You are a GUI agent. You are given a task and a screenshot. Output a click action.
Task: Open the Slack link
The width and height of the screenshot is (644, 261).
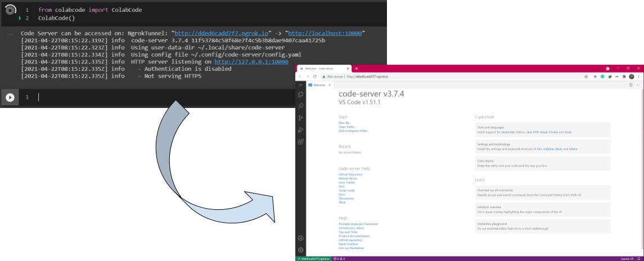click(342, 202)
